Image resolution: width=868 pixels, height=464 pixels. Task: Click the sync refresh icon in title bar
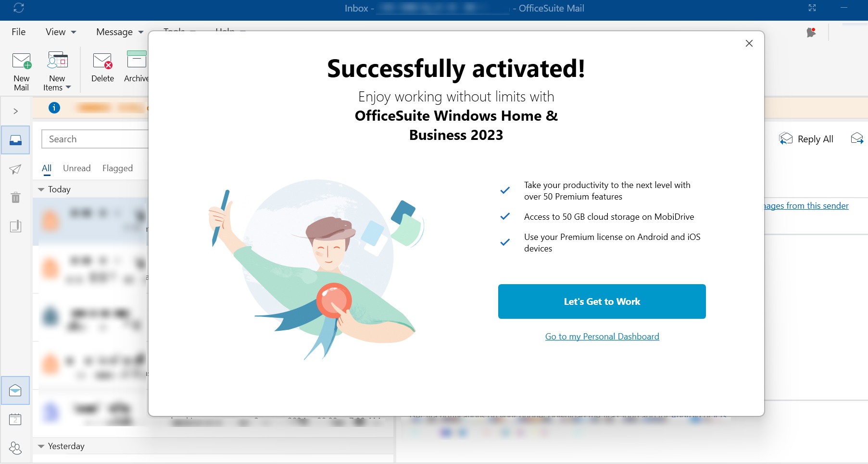19,8
